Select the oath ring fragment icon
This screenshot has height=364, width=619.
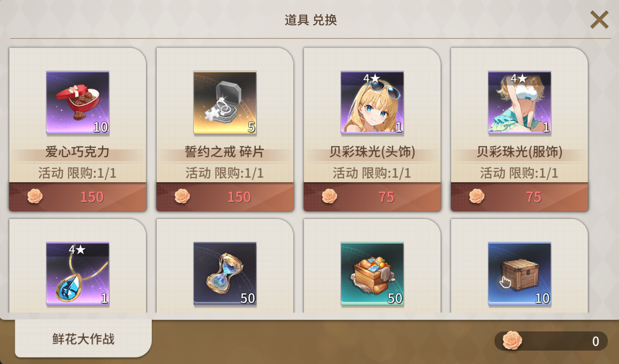(x=225, y=103)
